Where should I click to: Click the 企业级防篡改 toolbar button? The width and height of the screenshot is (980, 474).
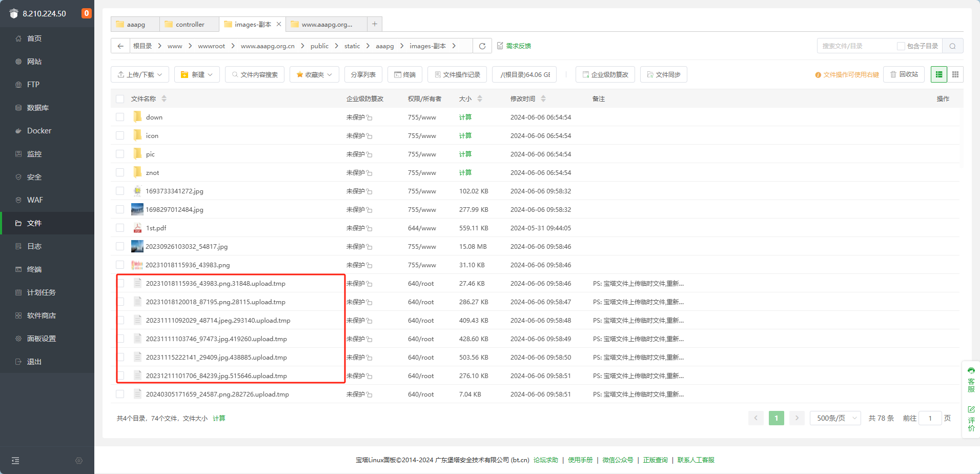605,74
